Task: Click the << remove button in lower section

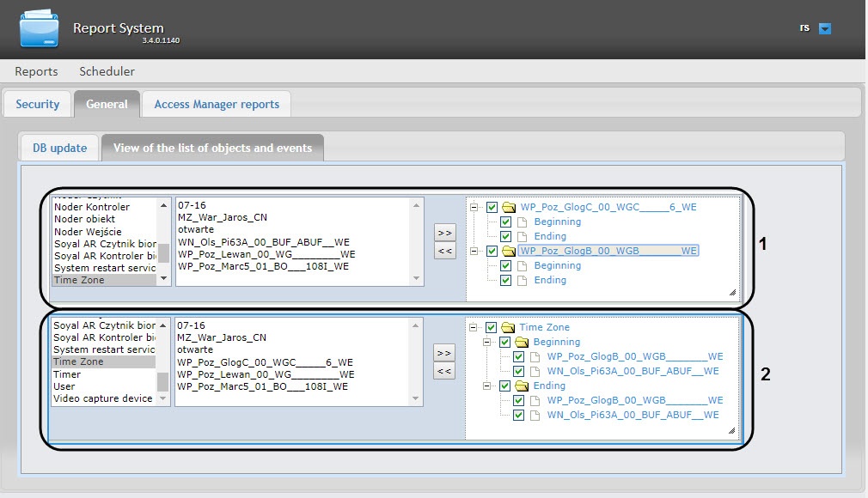Action: 444,371
